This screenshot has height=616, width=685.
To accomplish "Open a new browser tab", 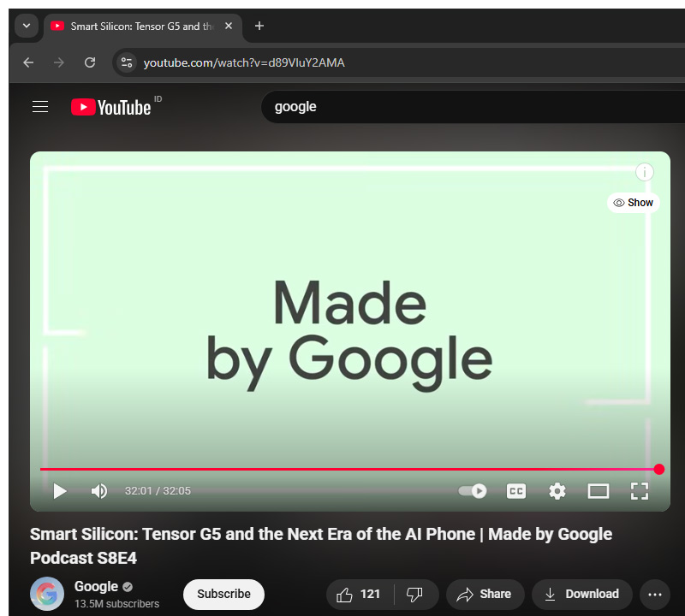I will 259,27.
